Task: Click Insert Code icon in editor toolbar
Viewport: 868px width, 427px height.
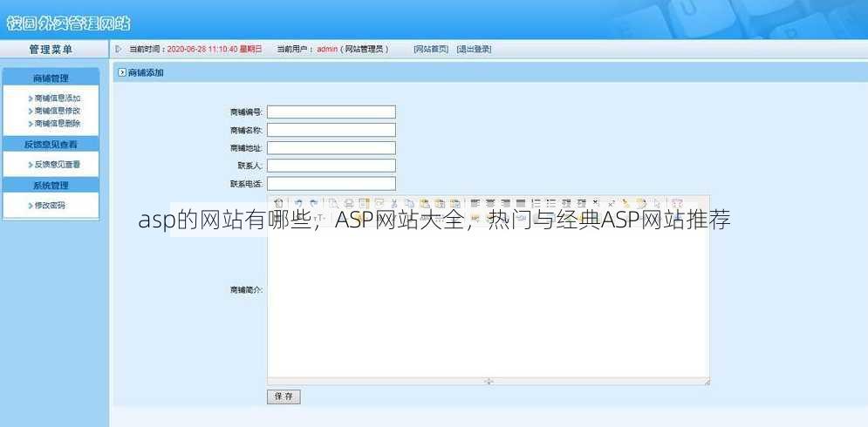Action: (379, 204)
